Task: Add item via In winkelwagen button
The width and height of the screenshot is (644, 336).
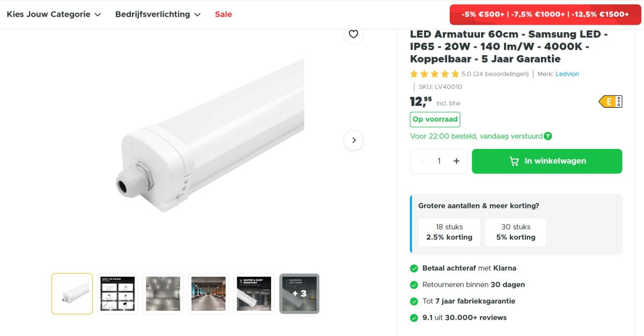Action: (x=547, y=161)
